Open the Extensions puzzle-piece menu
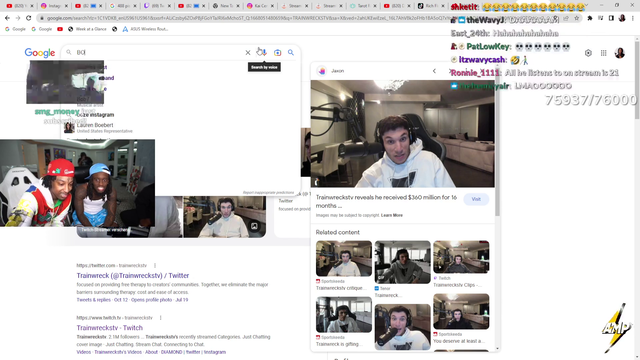Image resolution: width=640 pixels, height=360 pixels. coord(590,18)
